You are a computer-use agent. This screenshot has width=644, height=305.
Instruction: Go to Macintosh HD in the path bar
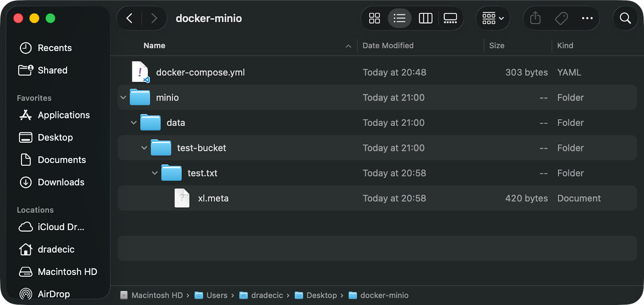pyautogui.click(x=151, y=295)
